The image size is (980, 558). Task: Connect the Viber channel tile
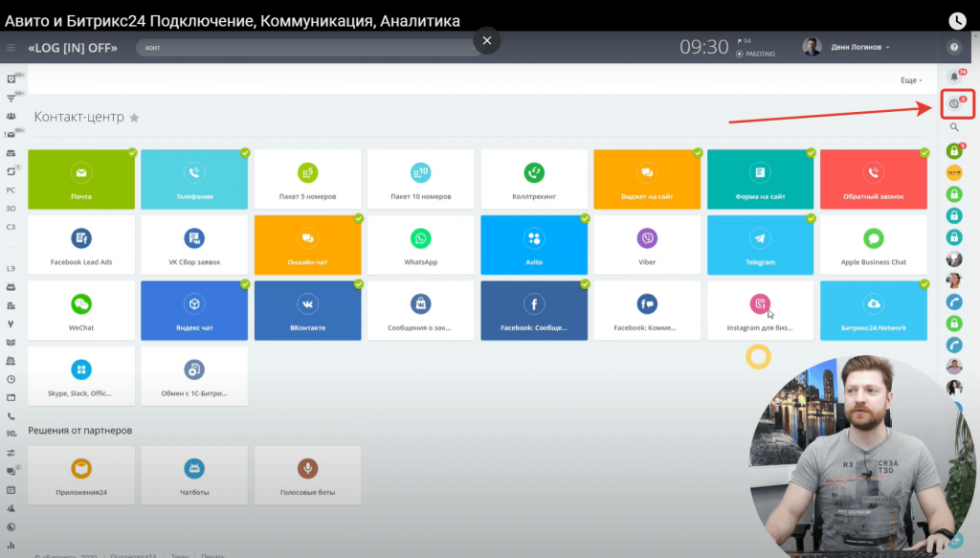coord(647,245)
